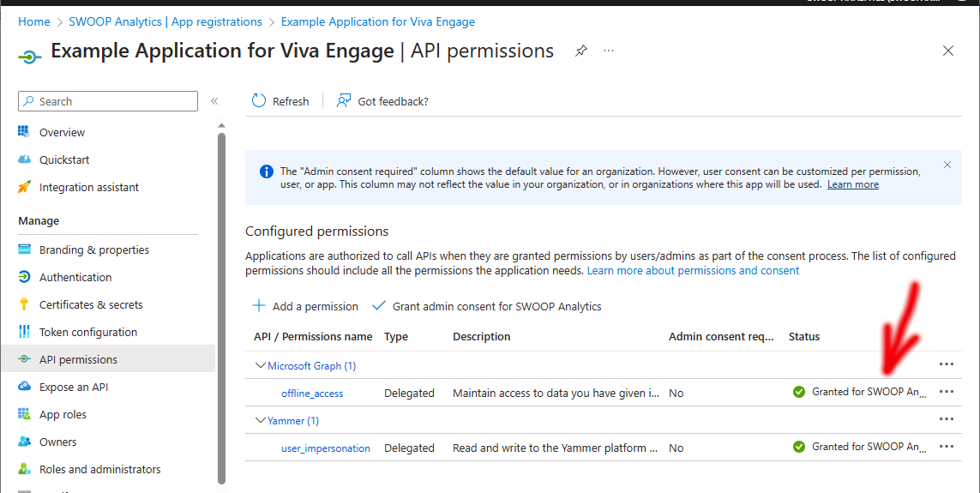This screenshot has width=980, height=493.
Task: Click inside the sidebar Search field
Action: [108, 101]
